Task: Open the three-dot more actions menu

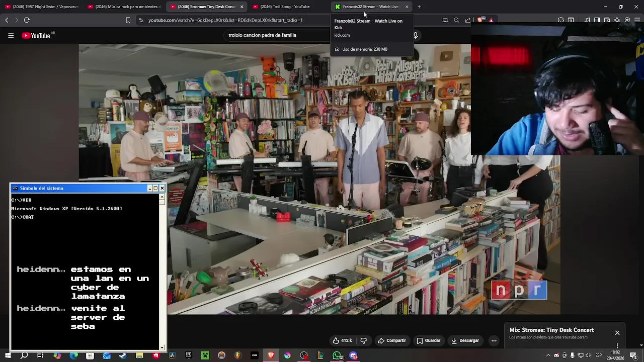Action: coord(494,340)
